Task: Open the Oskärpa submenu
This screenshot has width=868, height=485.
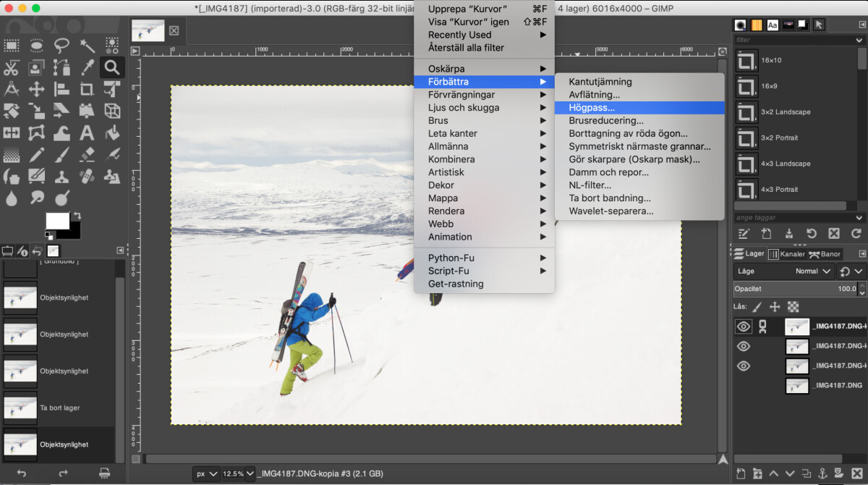Action: 484,69
